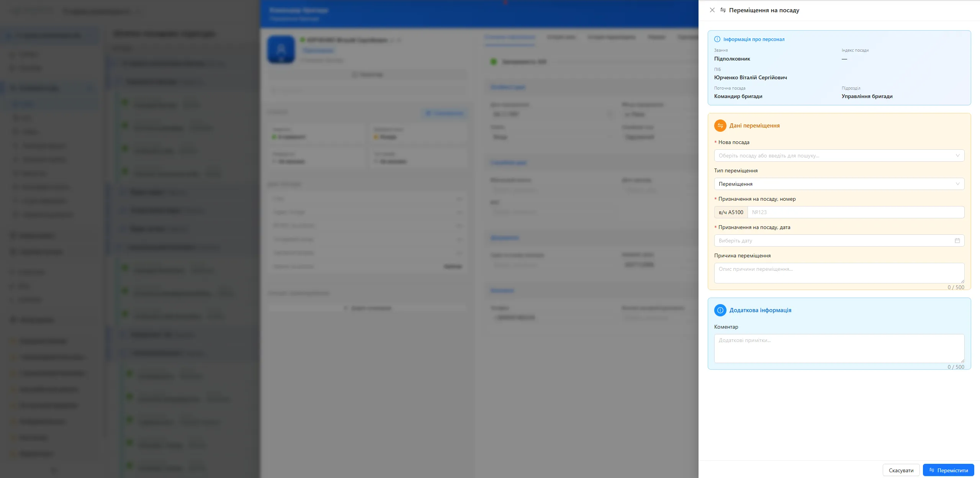Grab resize handle of Коментар textarea

click(962, 361)
